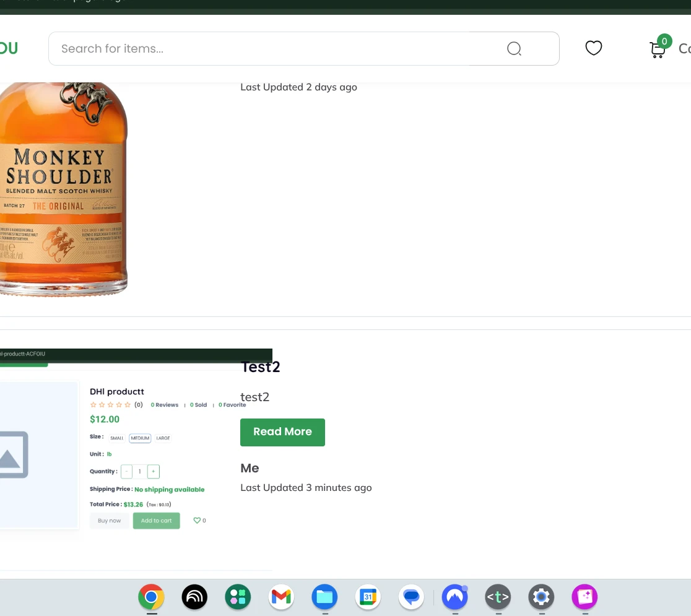691x616 pixels.
Task: Select the SMALL size option
Action: [116, 438]
